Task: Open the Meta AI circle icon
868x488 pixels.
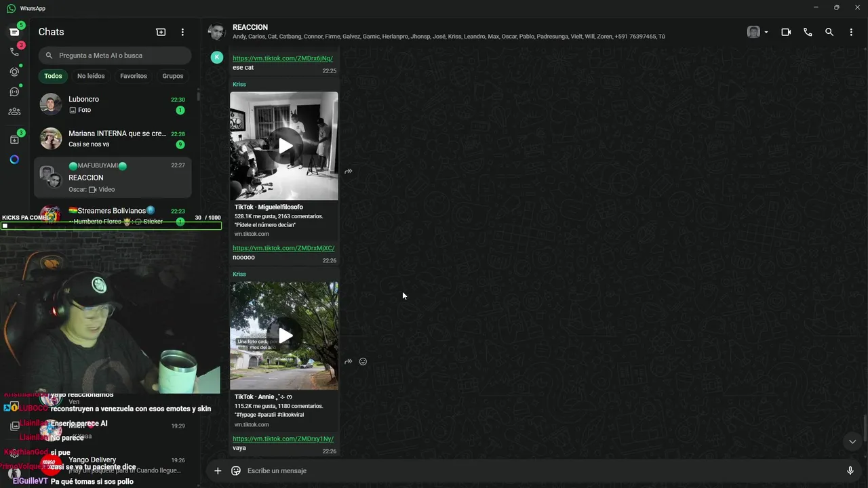Action: (x=14, y=160)
